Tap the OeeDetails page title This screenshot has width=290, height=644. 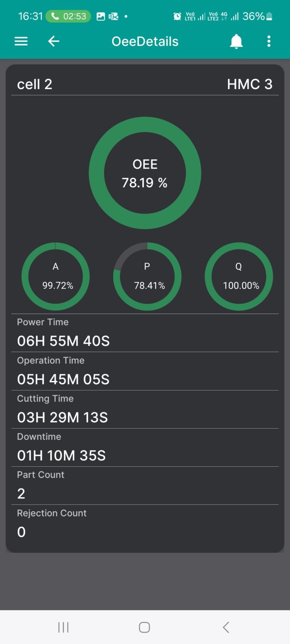tap(145, 41)
